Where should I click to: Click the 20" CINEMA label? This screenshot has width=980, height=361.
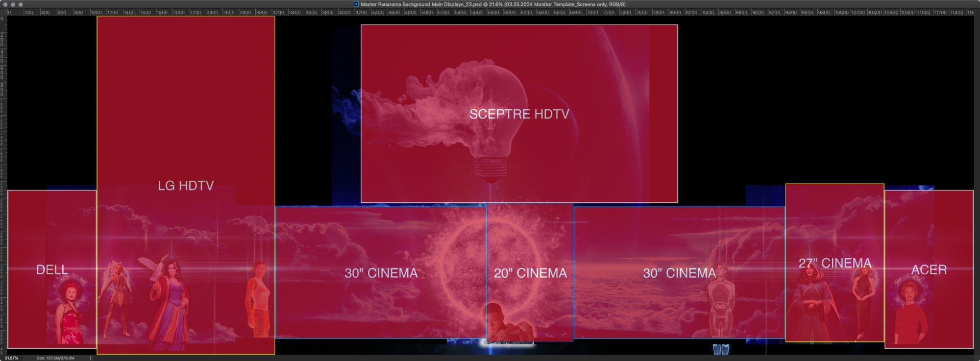[530, 273]
